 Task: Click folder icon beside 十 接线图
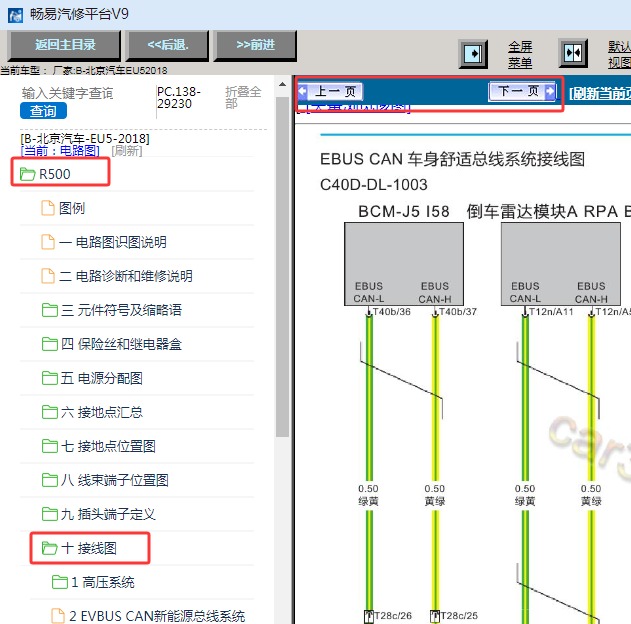point(50,548)
